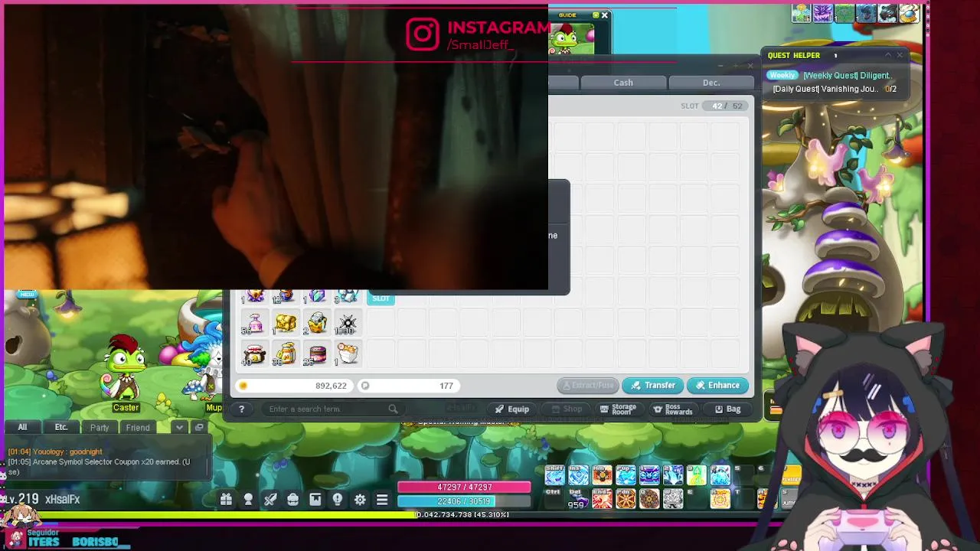Click the crossed sword menu icon
Viewport: 980px width, 551px height.
[270, 500]
